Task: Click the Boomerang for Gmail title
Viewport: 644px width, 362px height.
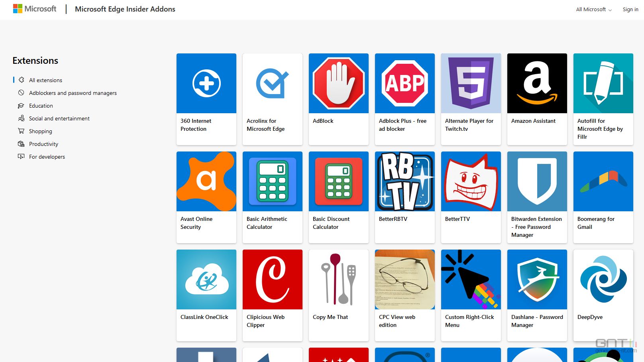Action: click(x=596, y=223)
